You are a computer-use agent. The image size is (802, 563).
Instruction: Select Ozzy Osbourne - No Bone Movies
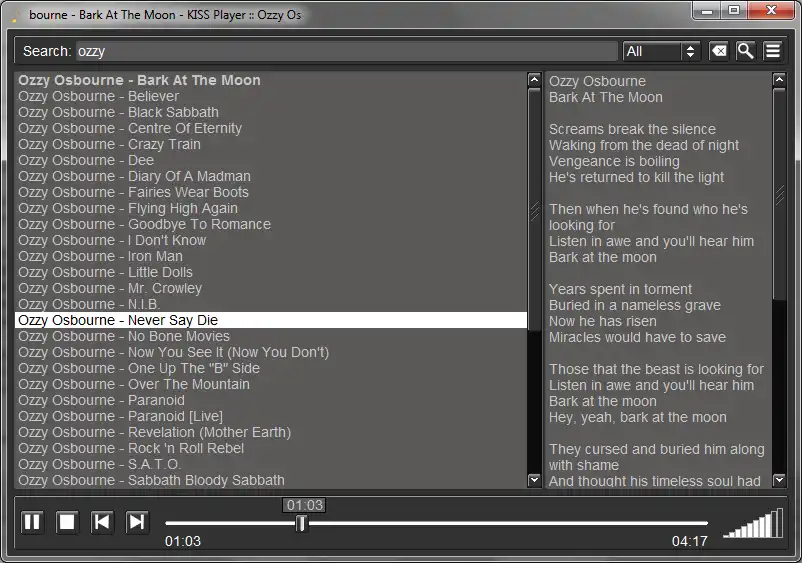coord(271,336)
